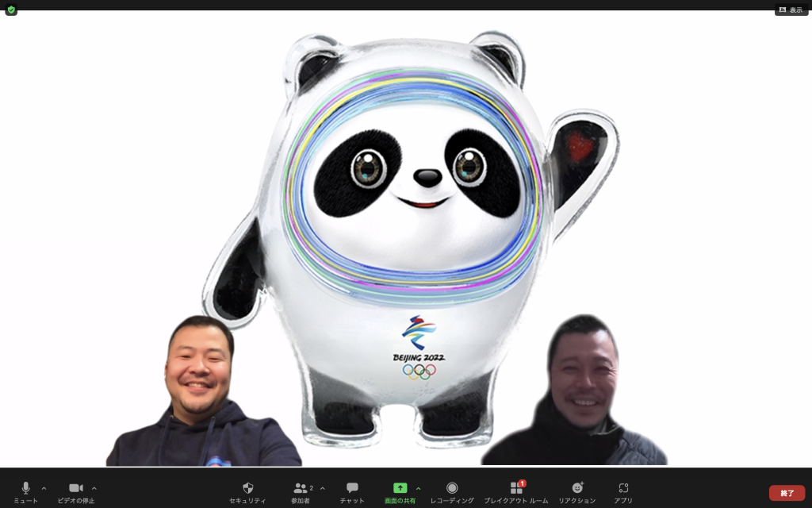Open アプリ apps panel

[623, 491]
